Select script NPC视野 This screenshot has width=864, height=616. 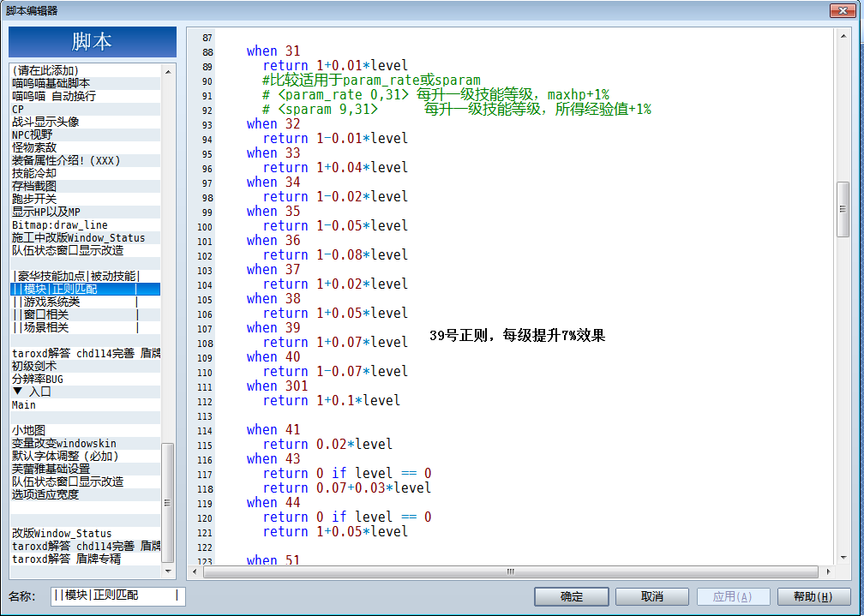tap(86, 135)
